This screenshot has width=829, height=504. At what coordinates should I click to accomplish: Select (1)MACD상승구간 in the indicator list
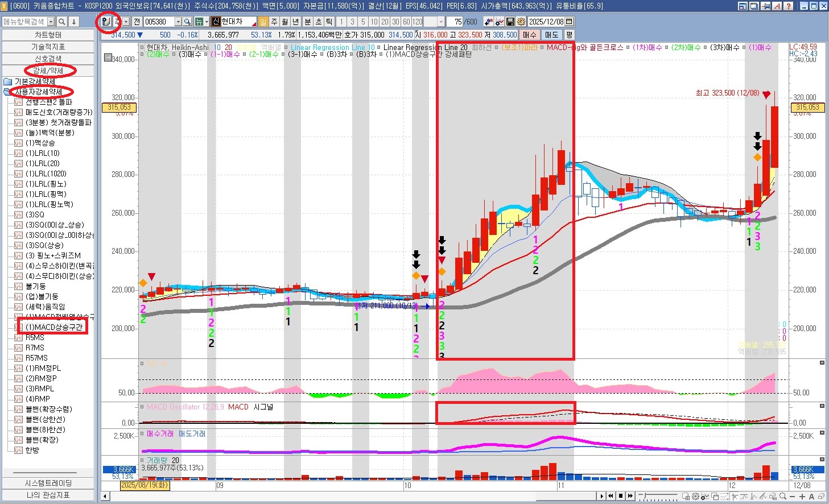[54, 327]
